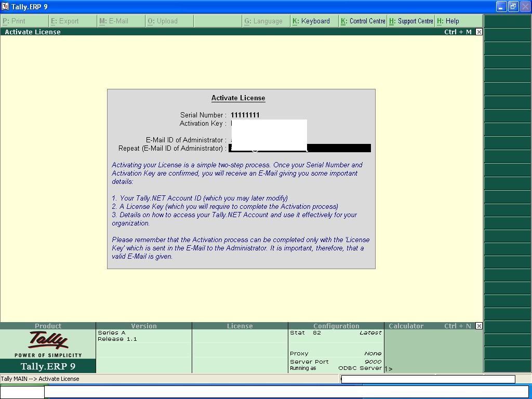This screenshot has height=399, width=532.
Task: Close the Activate License screen
Action: point(478,32)
